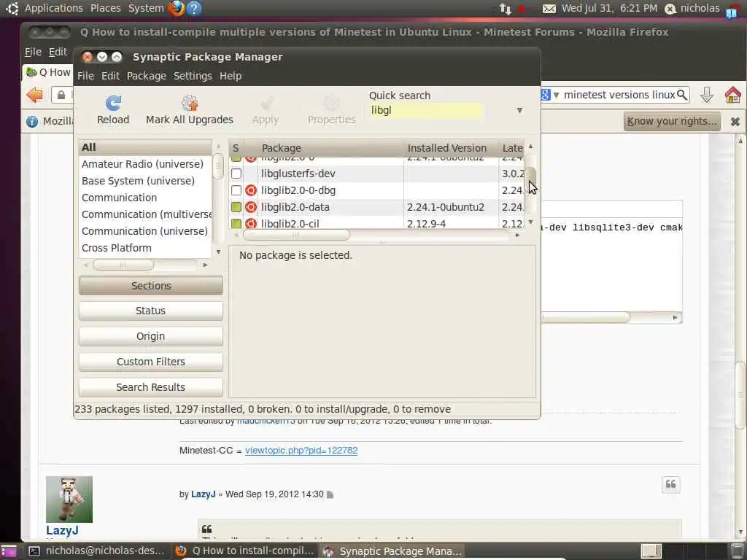Click the sections list down scroll arrow
This screenshot has height=560, width=747.
tap(219, 252)
